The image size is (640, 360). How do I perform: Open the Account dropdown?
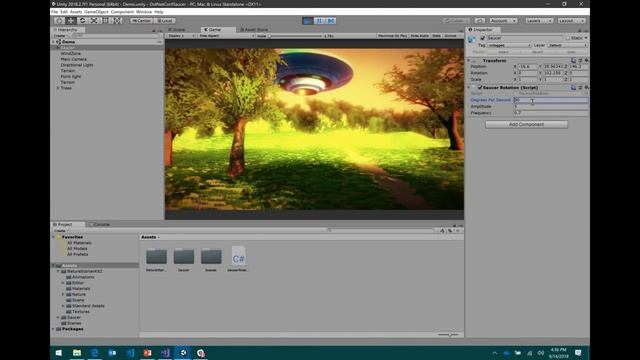tap(503, 20)
